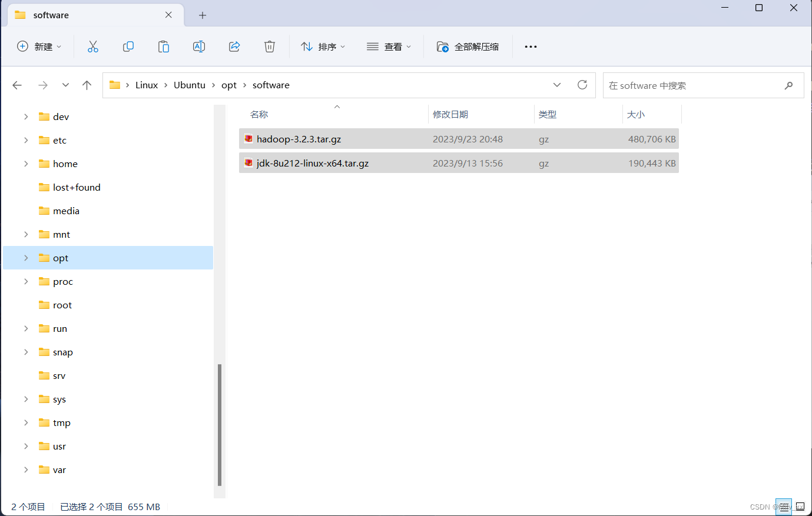This screenshot has width=812, height=516.
Task: Paste from clipboard
Action: (x=164, y=46)
